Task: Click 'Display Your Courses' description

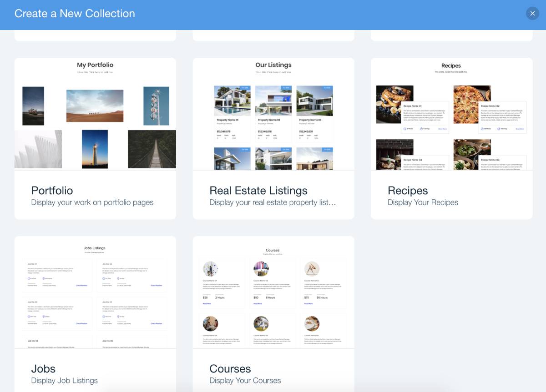Action: tap(245, 381)
